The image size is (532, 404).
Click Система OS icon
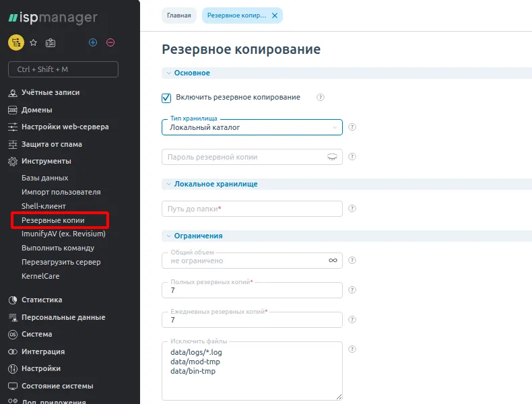[13, 335]
